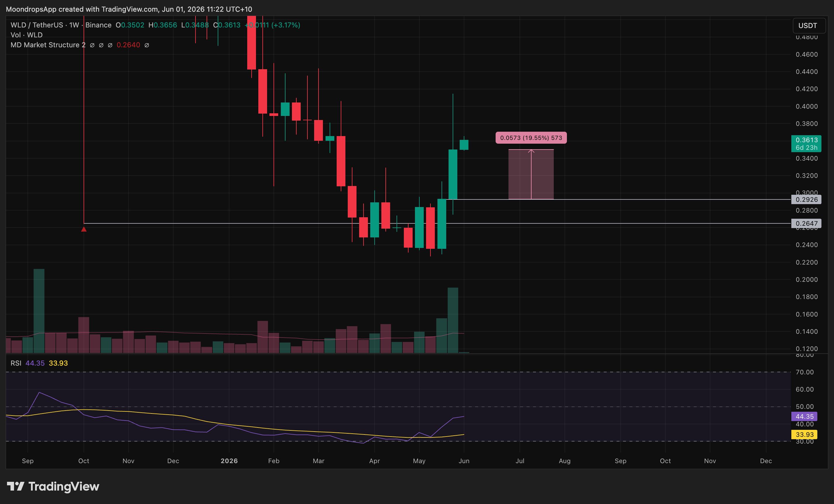
Task: Click the 60.00 RSI axis label
Action: tap(805, 389)
